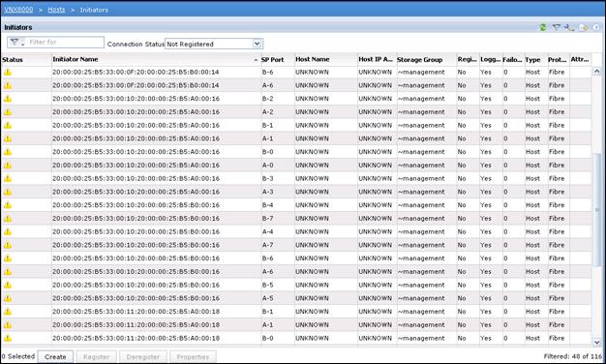This screenshot has width=606, height=364.
Task: Click the funnel icon inside the Filter for box
Action: pos(15,43)
